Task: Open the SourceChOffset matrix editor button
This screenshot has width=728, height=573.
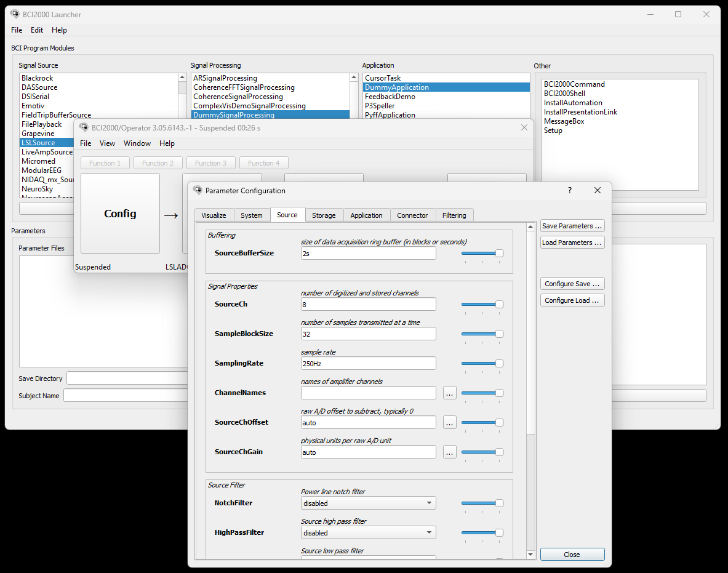Action: (x=449, y=422)
